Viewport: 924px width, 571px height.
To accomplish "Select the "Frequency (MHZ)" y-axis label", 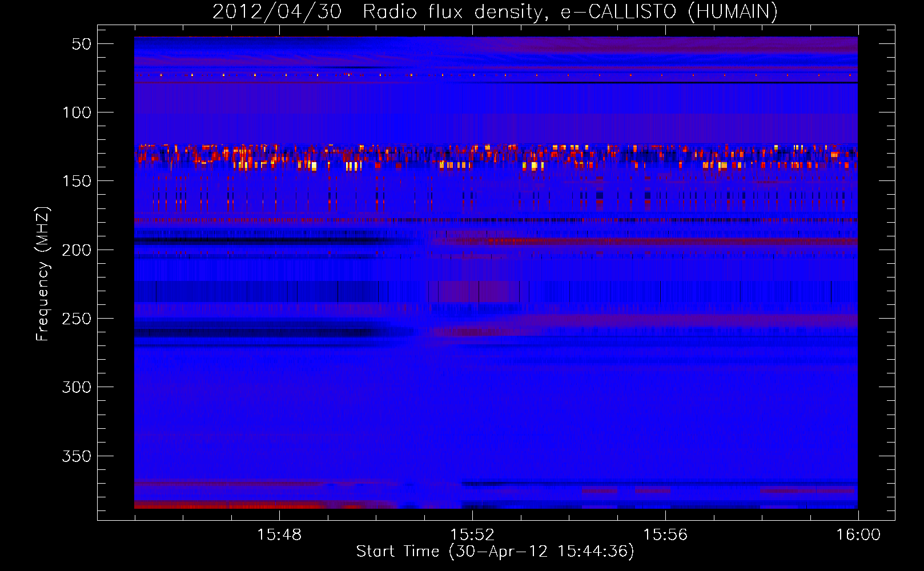I will pyautogui.click(x=43, y=274).
